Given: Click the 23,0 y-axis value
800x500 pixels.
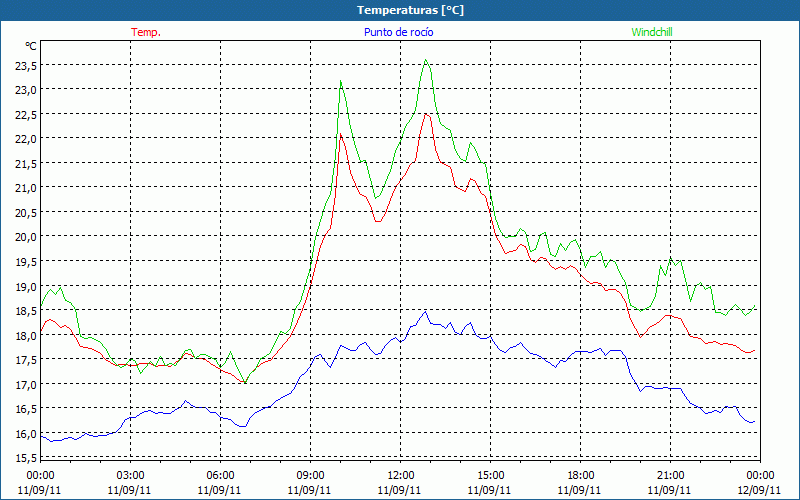Looking at the screenshot, I should coord(26,90).
